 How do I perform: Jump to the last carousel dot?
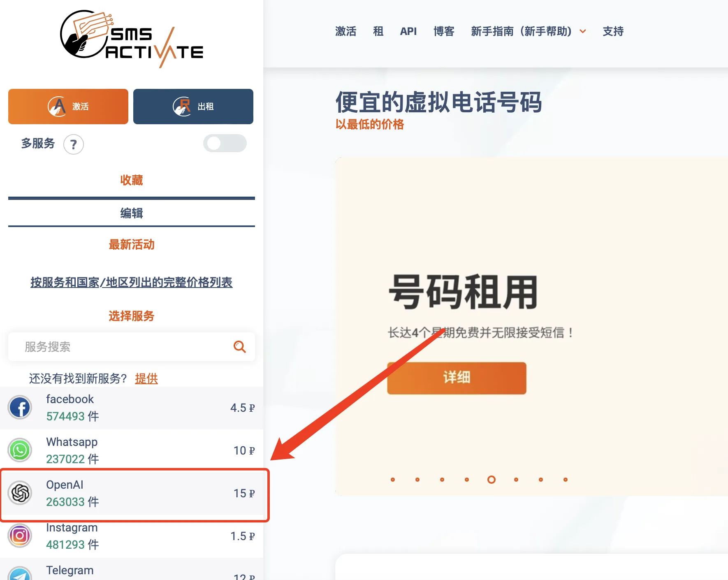click(x=566, y=480)
